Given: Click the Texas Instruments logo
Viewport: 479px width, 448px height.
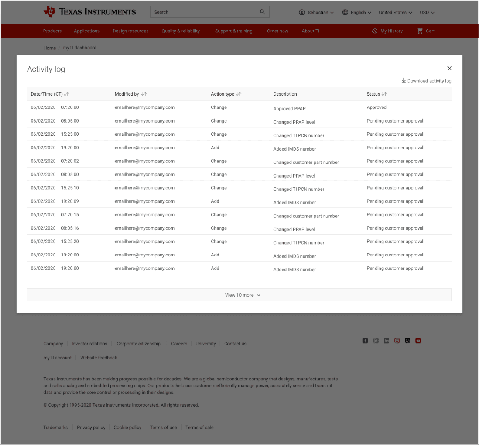Looking at the screenshot, I should tap(90, 12).
